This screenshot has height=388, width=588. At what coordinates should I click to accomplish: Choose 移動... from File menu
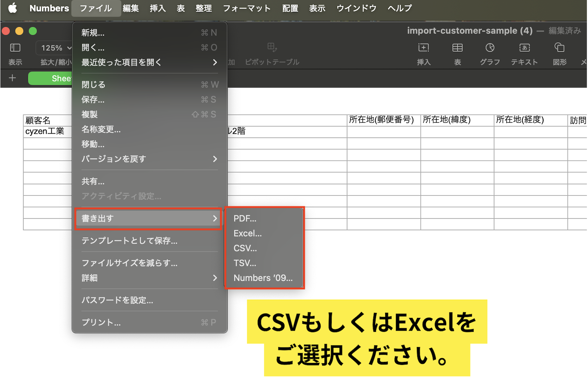150,144
